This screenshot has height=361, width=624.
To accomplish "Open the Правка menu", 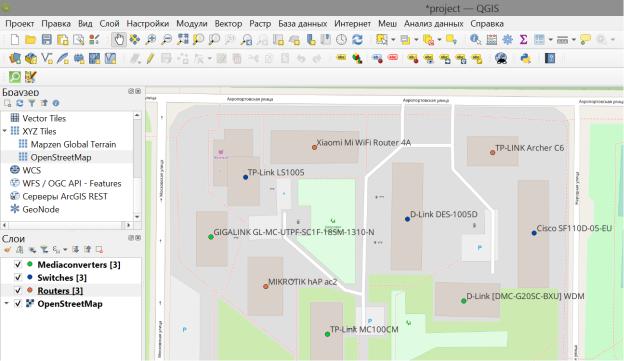I will (56, 23).
